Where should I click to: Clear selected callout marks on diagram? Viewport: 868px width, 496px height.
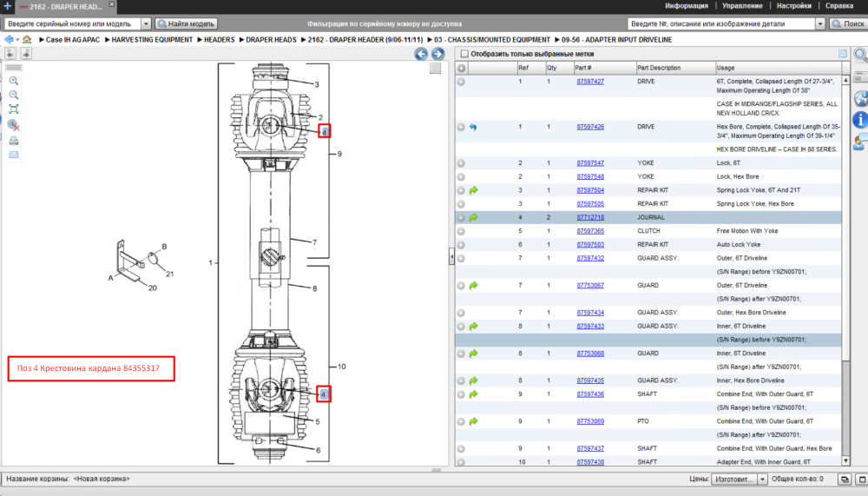14,125
